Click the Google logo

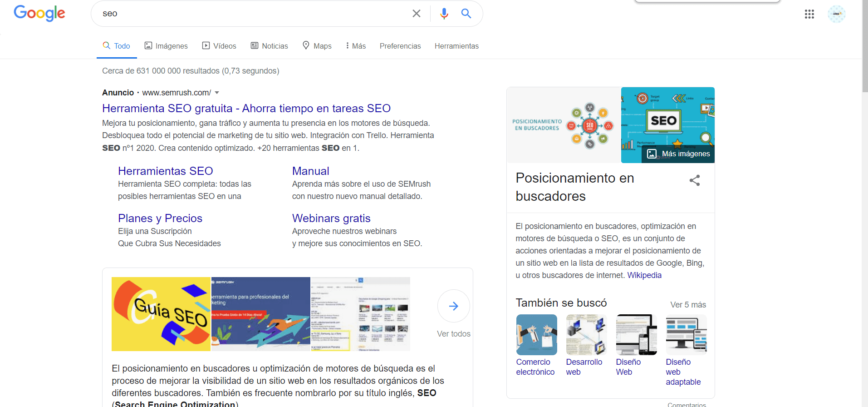[39, 13]
